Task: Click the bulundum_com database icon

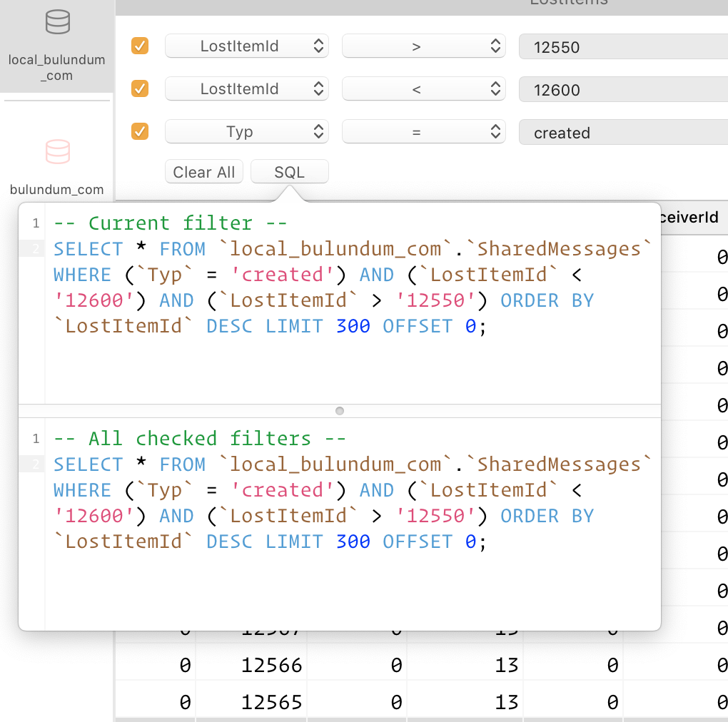Action: pyautogui.click(x=56, y=150)
